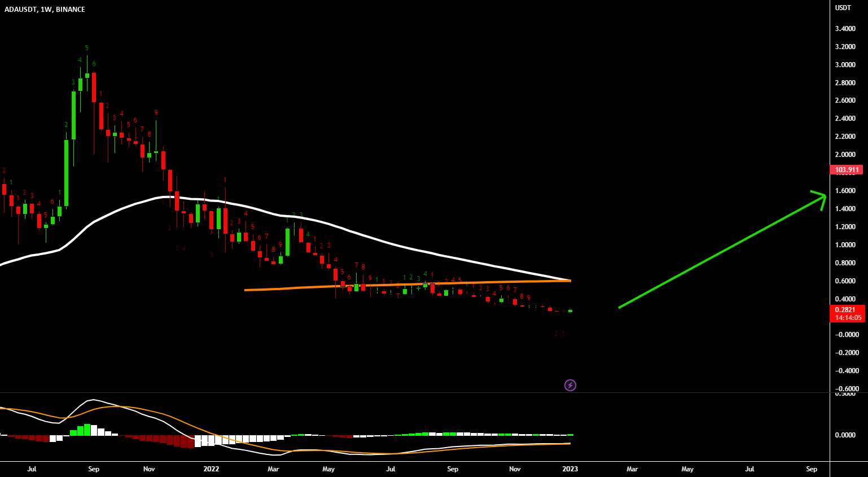This screenshot has height=477, width=868.
Task: Click the tall green candle under count 2
Action: tap(66, 172)
